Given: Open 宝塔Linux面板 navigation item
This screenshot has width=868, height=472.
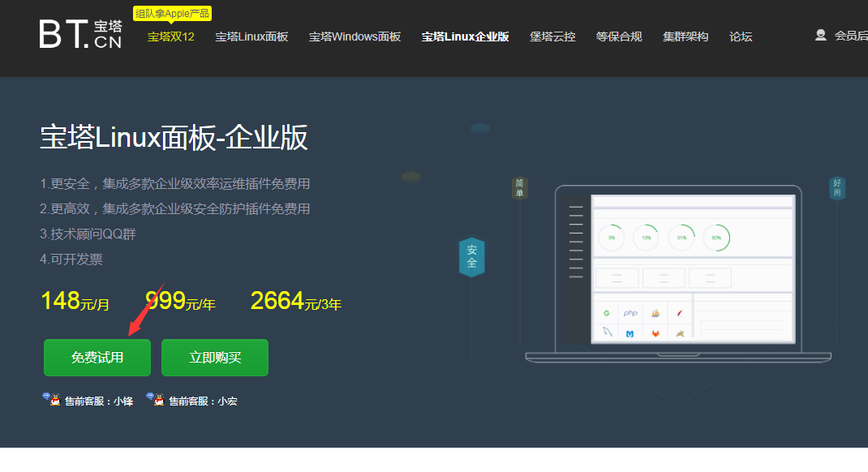Looking at the screenshot, I should 251,37.
